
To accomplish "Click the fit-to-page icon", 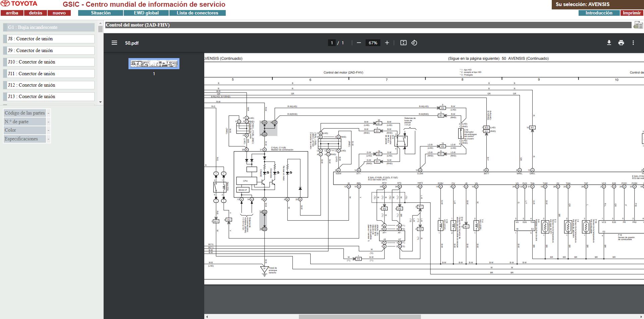I will click(x=404, y=43).
